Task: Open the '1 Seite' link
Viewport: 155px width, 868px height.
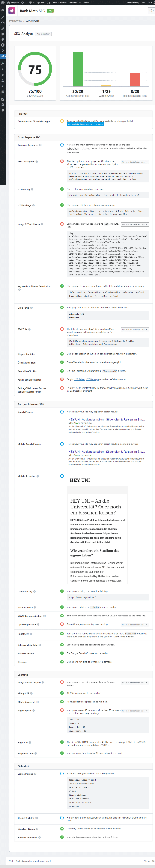Action: 78,388
